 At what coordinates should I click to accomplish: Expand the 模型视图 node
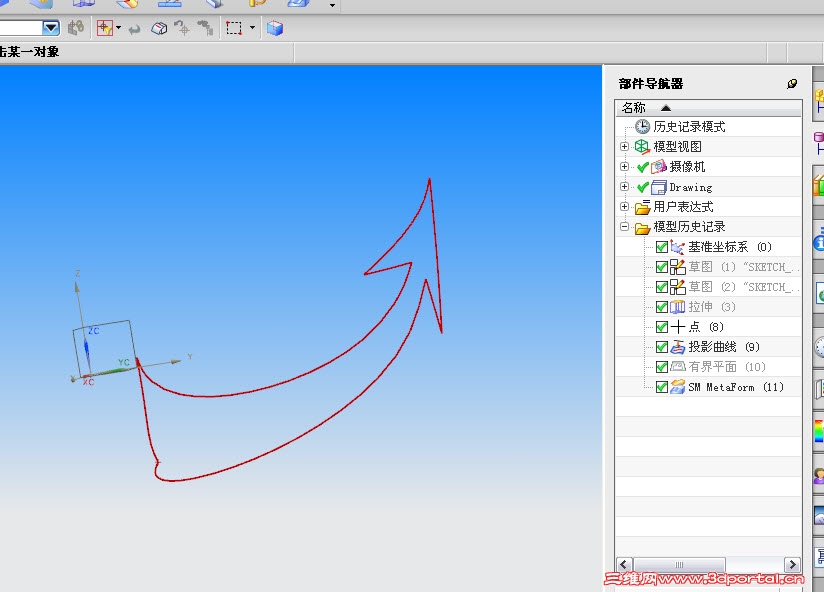point(624,147)
